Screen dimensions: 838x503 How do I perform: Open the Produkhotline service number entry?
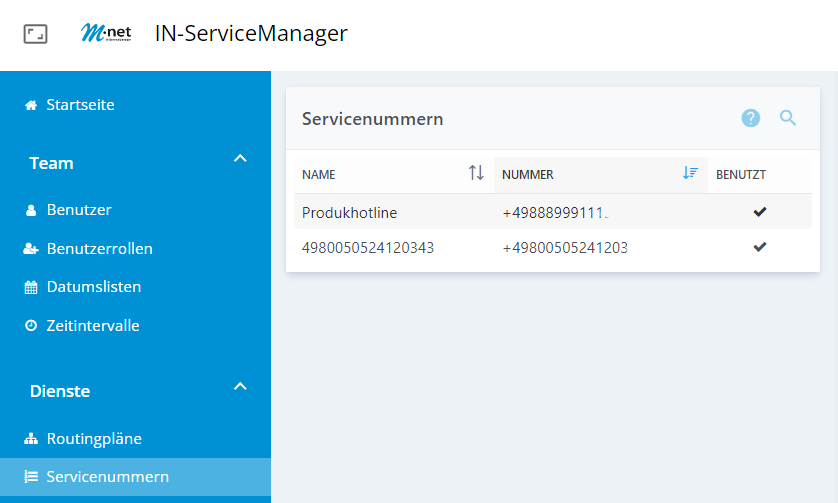coord(349,212)
